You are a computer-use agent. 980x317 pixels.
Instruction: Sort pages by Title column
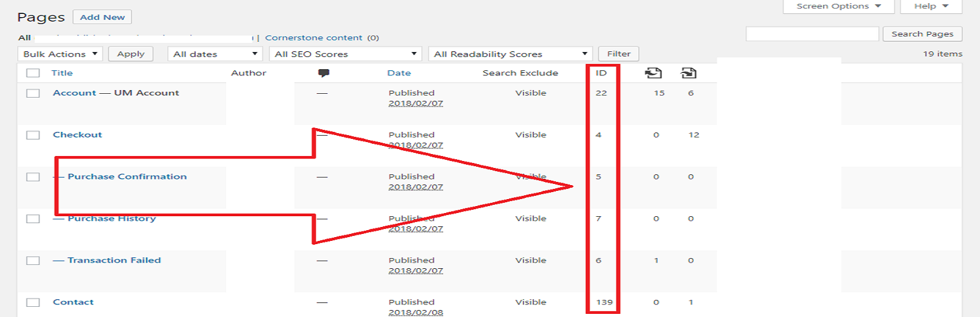tap(62, 73)
